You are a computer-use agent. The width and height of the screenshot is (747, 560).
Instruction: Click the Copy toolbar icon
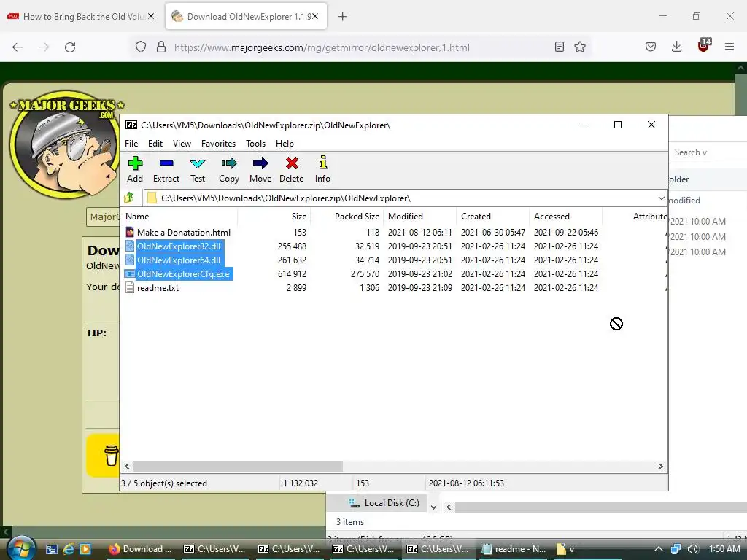point(228,163)
